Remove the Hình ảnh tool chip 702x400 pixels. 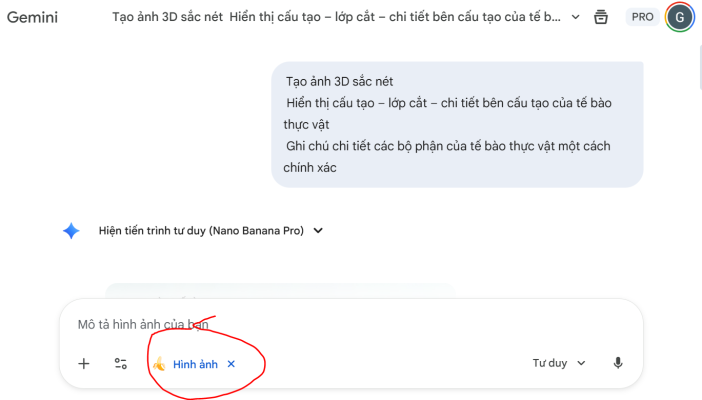pos(231,364)
